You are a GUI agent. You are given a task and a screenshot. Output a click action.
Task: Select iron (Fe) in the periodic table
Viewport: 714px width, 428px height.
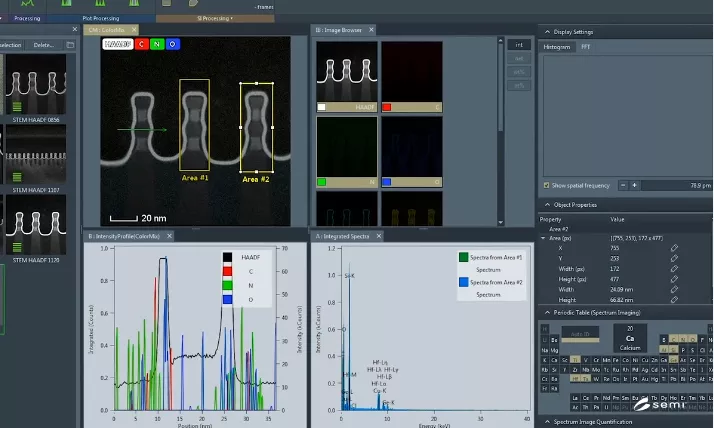pos(616,360)
